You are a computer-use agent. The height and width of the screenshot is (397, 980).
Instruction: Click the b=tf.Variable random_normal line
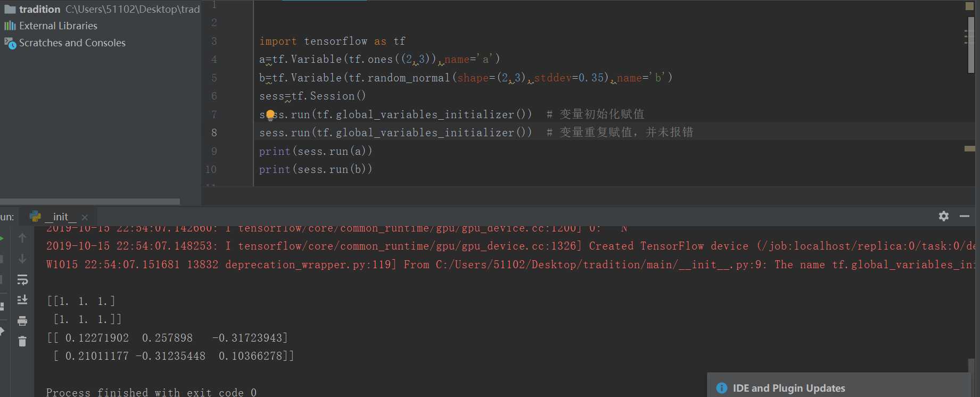coord(466,78)
